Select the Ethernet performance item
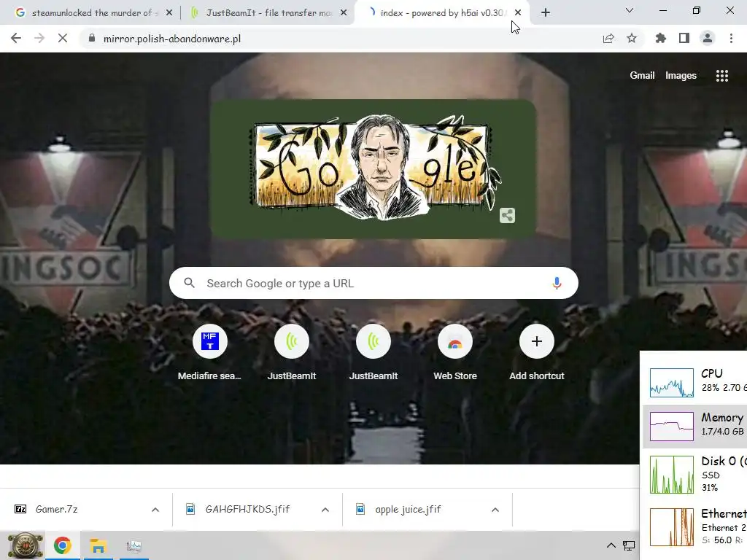Viewport: 747px width, 560px height. (x=695, y=526)
